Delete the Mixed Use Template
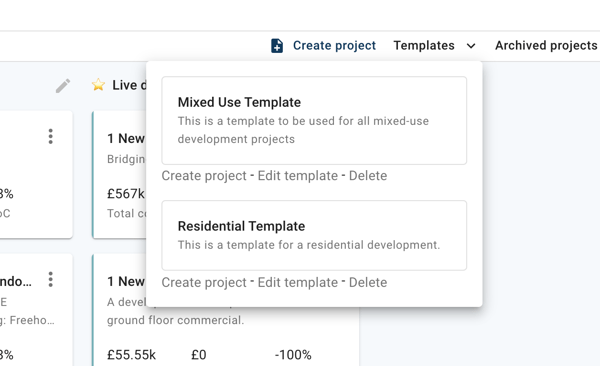The height and width of the screenshot is (366, 600). [368, 176]
